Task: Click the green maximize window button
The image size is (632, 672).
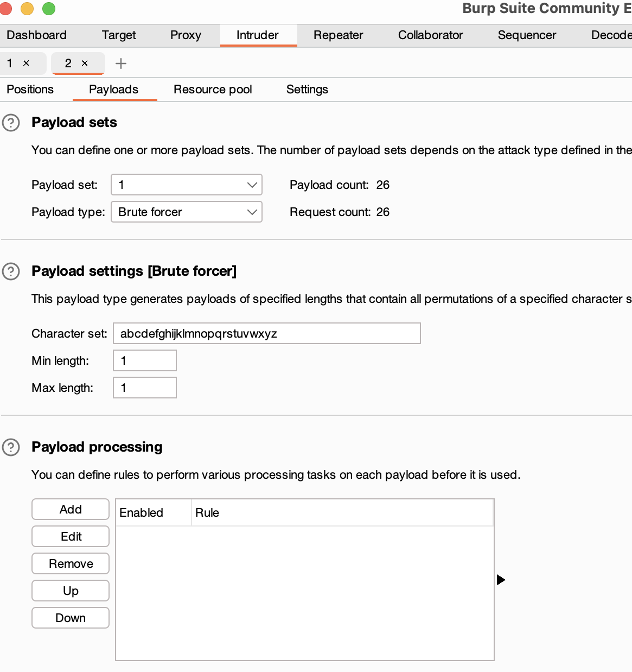Action: click(x=49, y=9)
